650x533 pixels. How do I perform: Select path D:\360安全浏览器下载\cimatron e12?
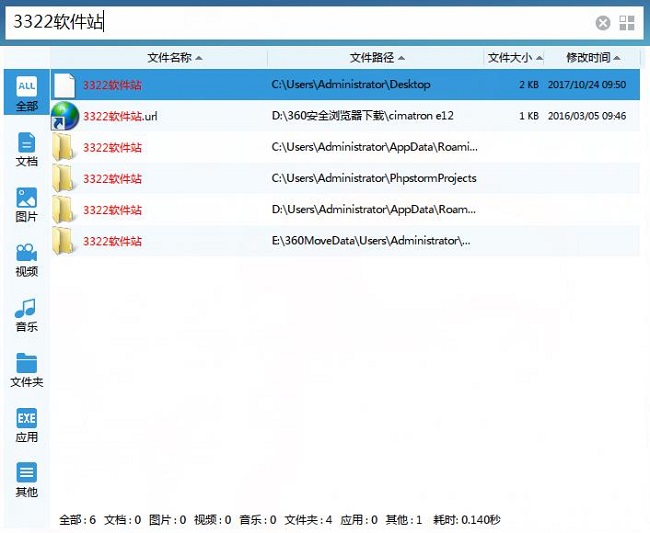click(362, 116)
